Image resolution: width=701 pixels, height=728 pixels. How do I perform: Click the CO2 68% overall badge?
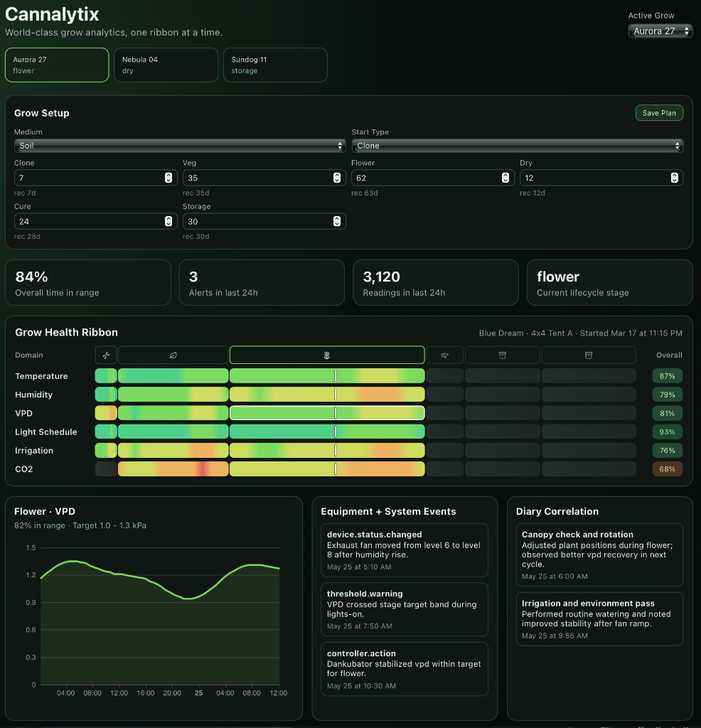[x=667, y=469]
